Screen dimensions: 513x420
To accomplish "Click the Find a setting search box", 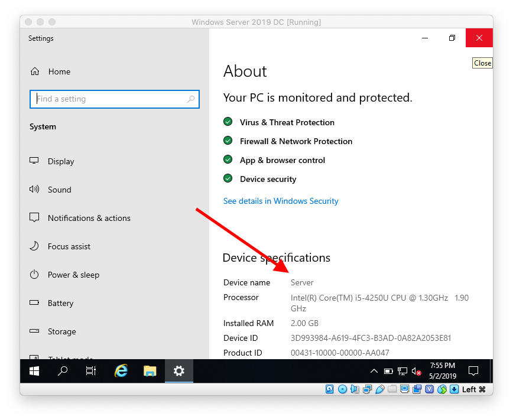I will 115,99.
